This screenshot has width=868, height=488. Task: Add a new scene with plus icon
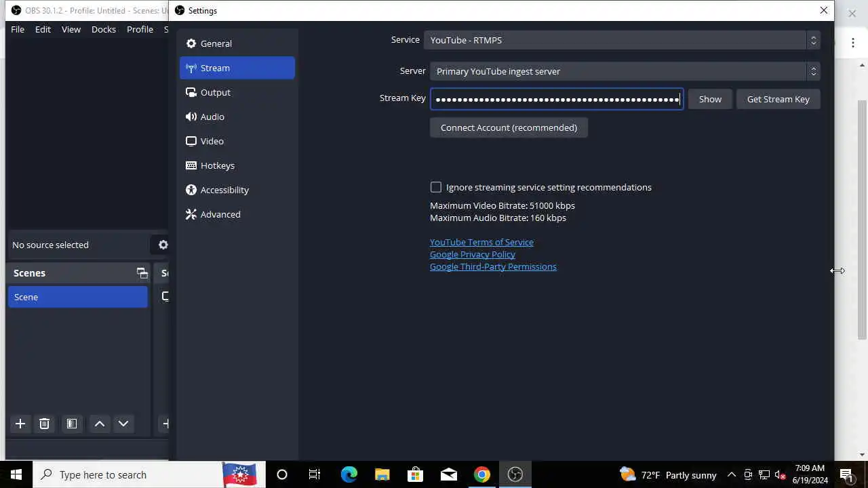20,424
